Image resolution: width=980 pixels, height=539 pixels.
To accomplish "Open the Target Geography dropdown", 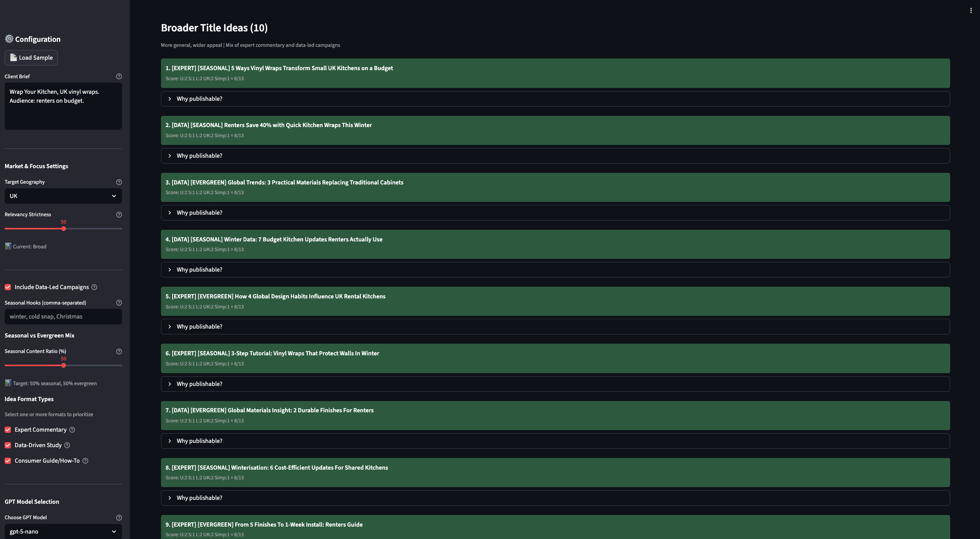I will tap(63, 196).
